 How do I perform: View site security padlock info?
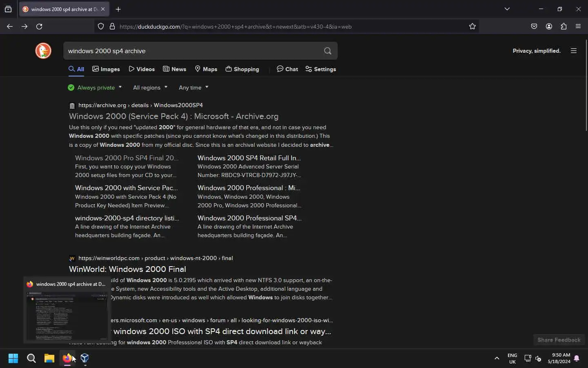coord(112,27)
